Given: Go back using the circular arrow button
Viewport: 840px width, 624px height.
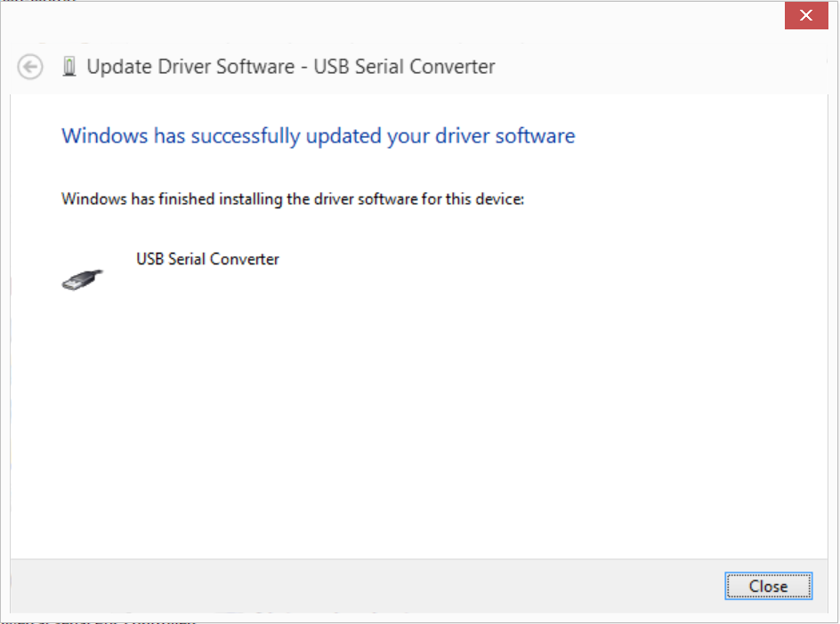Looking at the screenshot, I should coord(30,67).
